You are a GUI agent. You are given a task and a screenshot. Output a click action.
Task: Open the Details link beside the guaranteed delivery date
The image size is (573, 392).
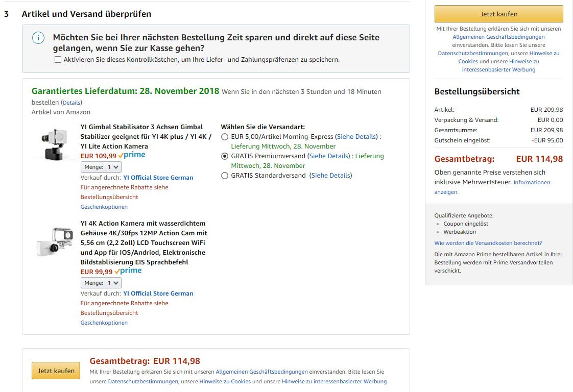tap(71, 103)
